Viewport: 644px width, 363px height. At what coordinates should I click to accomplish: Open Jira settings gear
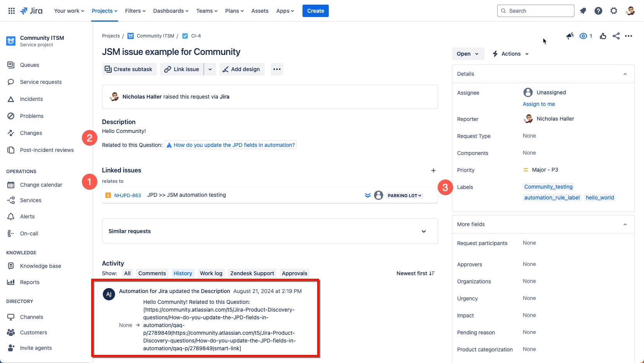pos(614,10)
